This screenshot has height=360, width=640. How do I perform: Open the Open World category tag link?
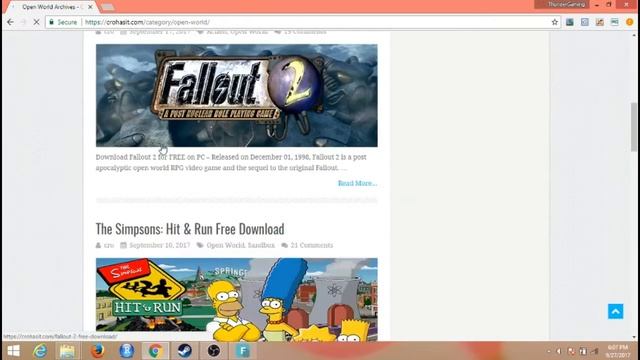pos(225,245)
